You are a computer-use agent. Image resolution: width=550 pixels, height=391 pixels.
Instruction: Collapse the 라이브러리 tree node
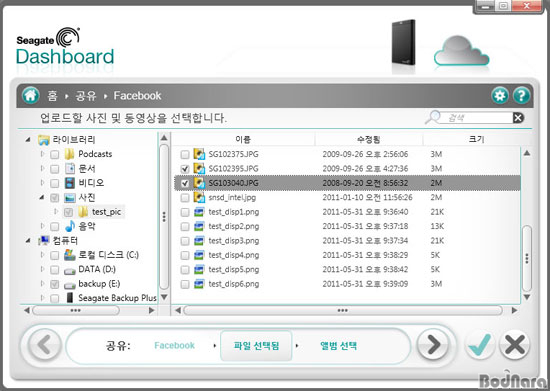pos(28,140)
